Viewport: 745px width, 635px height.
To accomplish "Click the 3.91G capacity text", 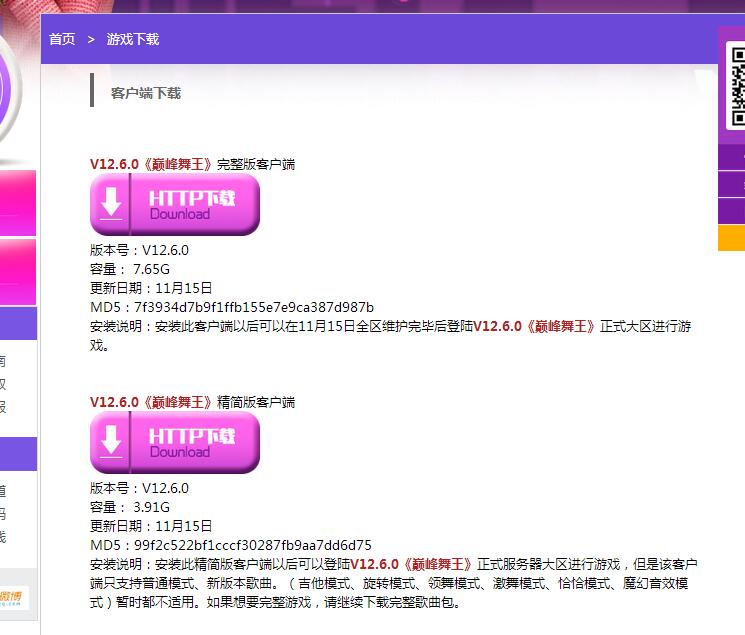I will (151, 507).
